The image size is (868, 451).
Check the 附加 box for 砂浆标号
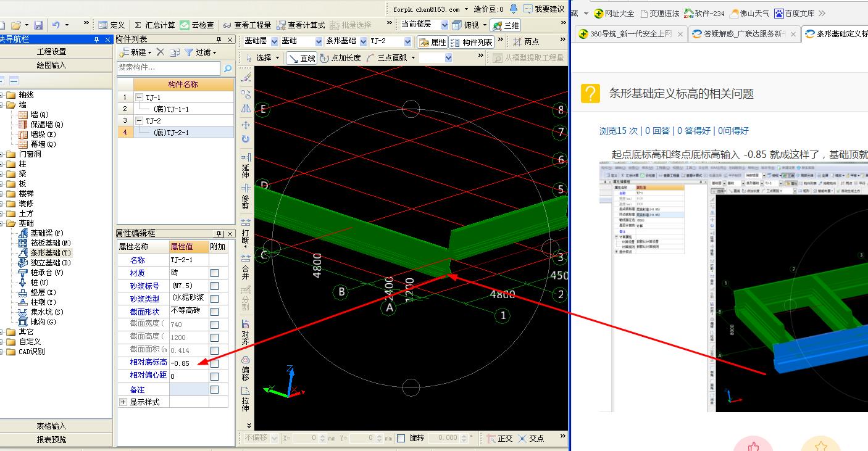pyautogui.click(x=214, y=286)
